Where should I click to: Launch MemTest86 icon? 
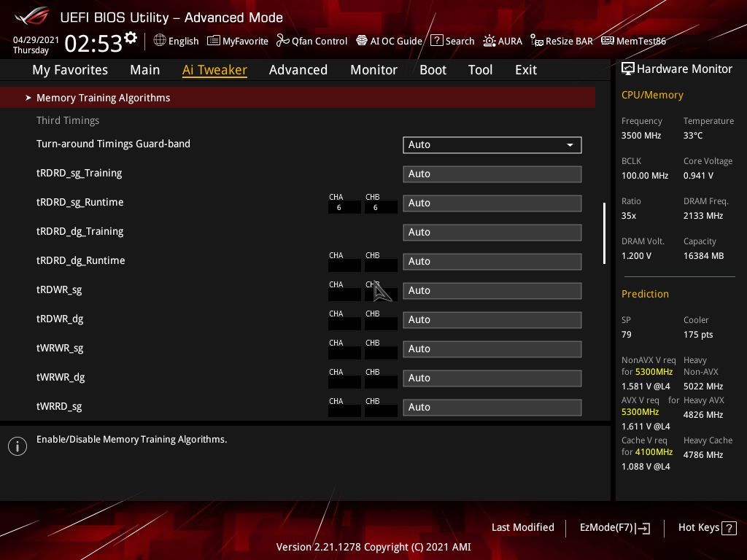coord(608,41)
